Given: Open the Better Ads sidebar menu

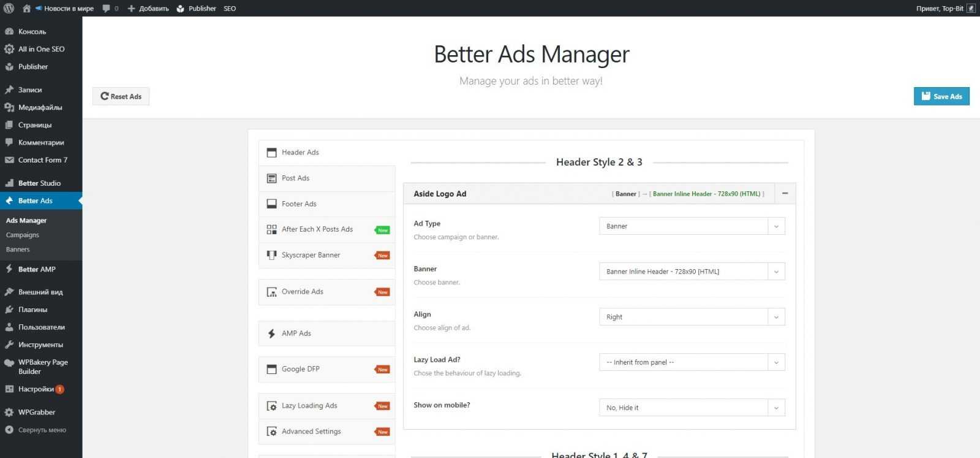Looking at the screenshot, I should coord(41,200).
